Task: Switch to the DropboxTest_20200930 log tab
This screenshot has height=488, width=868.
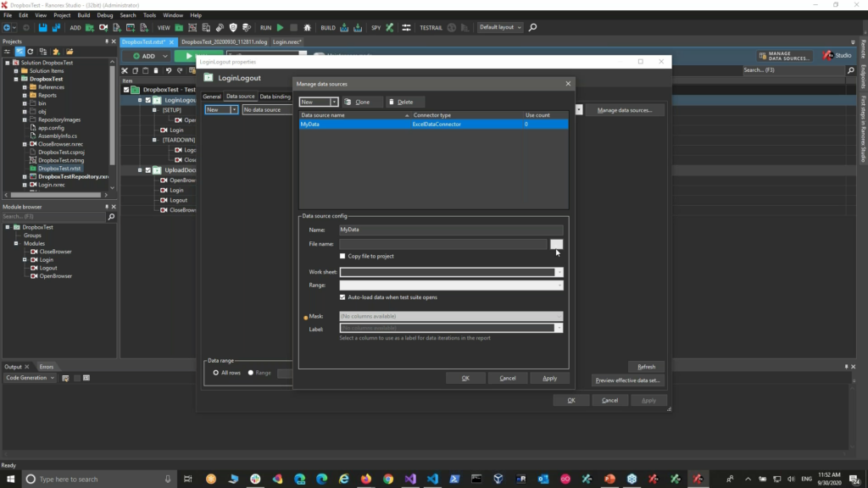Action: tap(224, 42)
